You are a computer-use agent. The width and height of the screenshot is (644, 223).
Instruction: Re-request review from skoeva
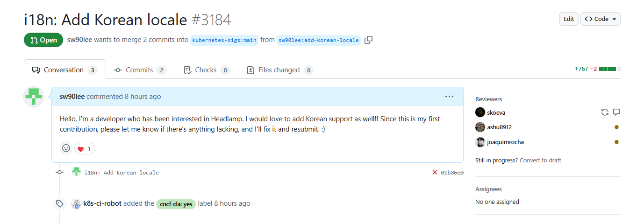point(605,112)
